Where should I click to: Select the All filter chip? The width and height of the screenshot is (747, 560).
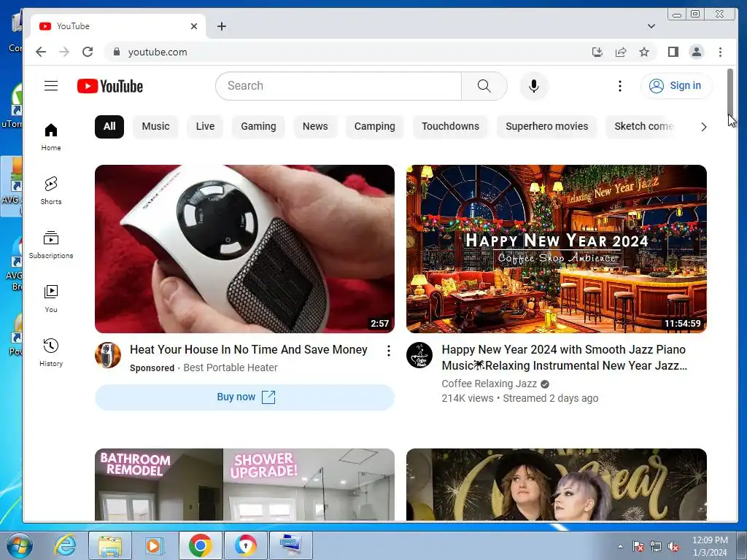(x=109, y=127)
